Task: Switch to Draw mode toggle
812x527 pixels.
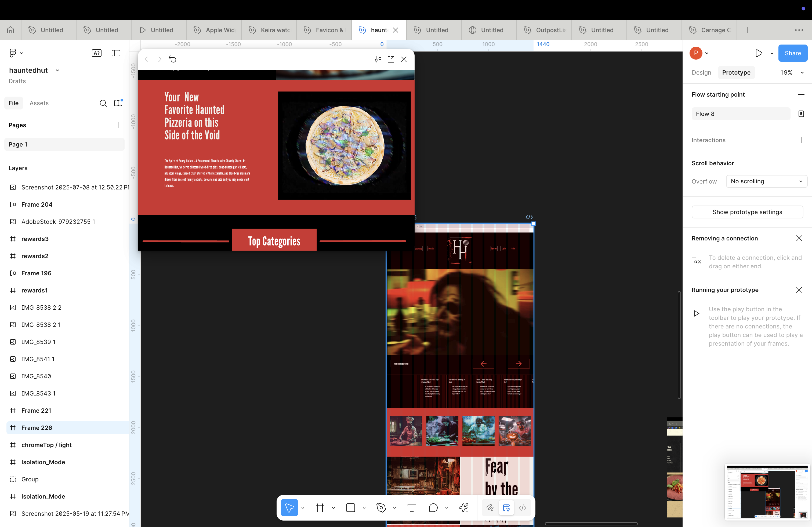Action: [x=490, y=508]
